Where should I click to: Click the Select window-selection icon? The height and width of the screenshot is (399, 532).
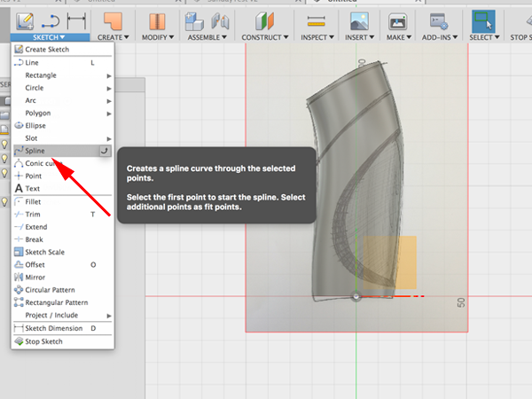[x=483, y=21]
